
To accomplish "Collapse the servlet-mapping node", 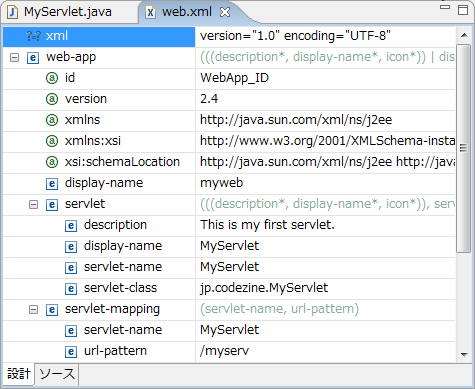I will [x=33, y=309].
